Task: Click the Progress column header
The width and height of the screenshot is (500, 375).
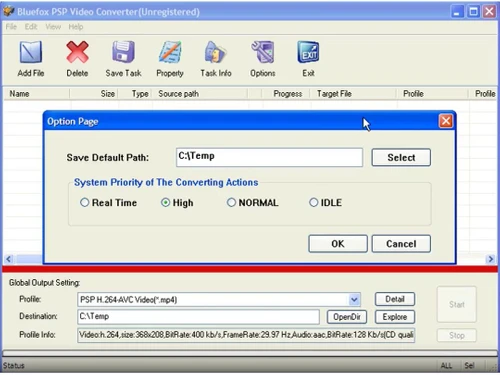Action: point(286,94)
